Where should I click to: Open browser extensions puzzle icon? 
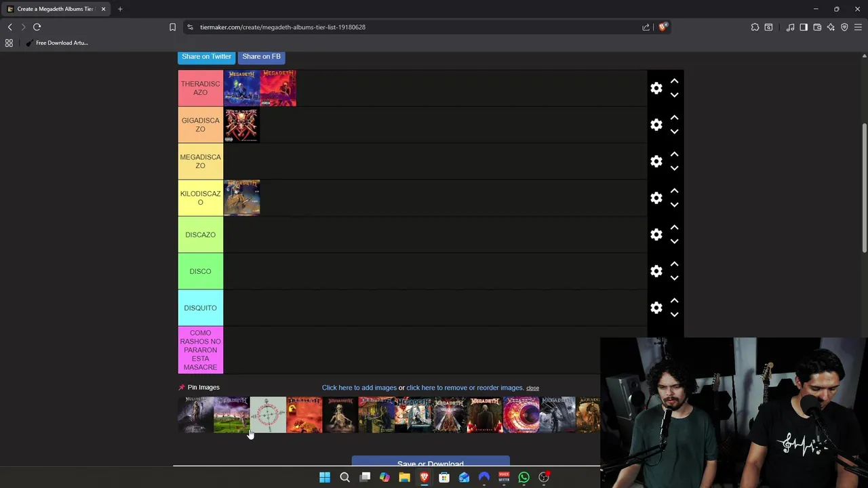[755, 27]
